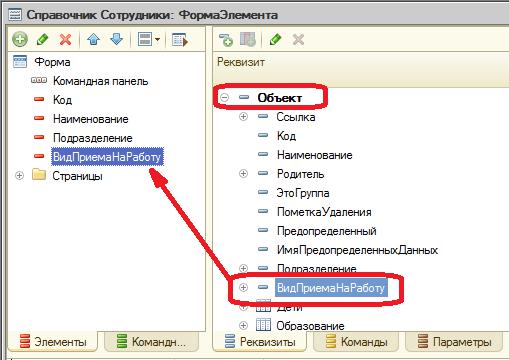This screenshot has width=509, height=360.
Task: Select the ПометкаУдаления attribute
Action: pyautogui.click(x=324, y=212)
